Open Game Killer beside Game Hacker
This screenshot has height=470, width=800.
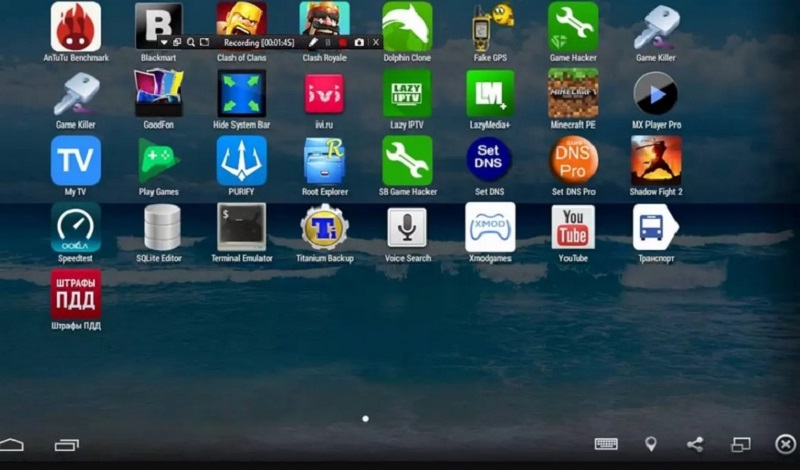coord(656,27)
